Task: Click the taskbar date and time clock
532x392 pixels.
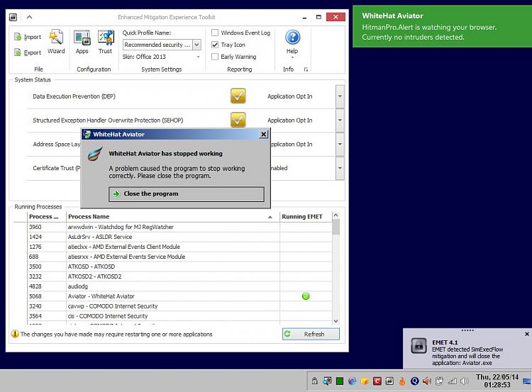Action: coord(497,381)
